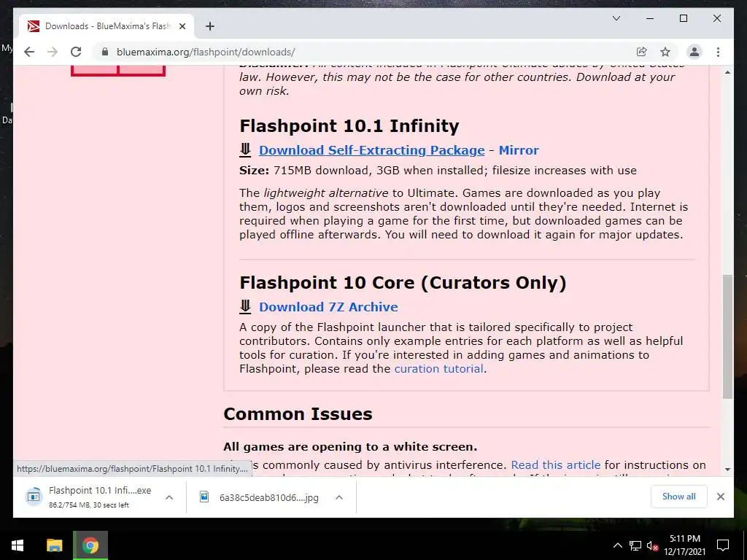Screen dimensions: 747x560
Task: Bookmark this page with the star
Action: [665, 52]
